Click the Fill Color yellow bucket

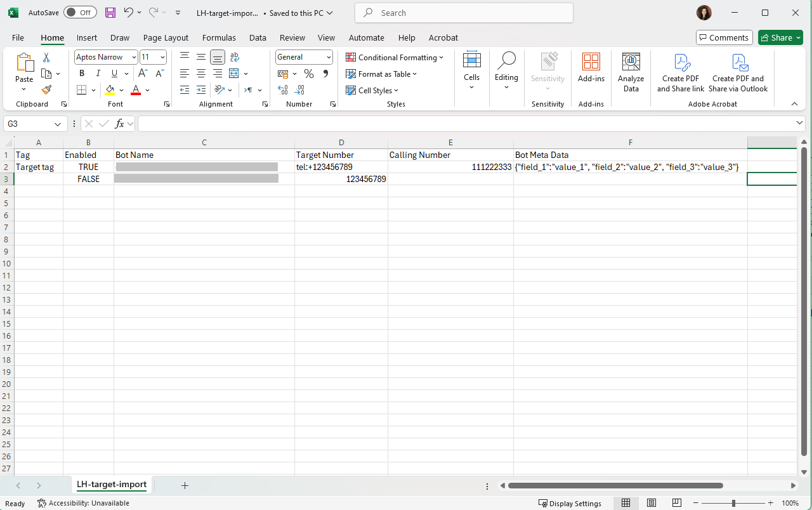click(x=110, y=90)
